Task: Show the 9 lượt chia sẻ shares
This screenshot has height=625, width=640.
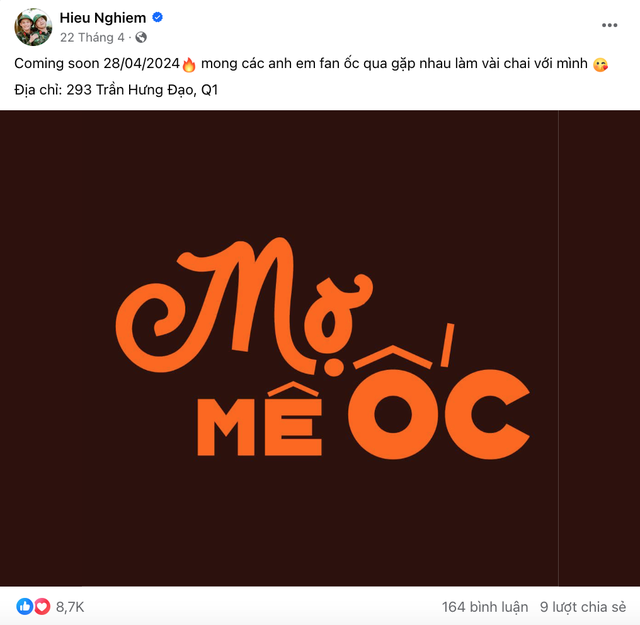Action: 583,607
